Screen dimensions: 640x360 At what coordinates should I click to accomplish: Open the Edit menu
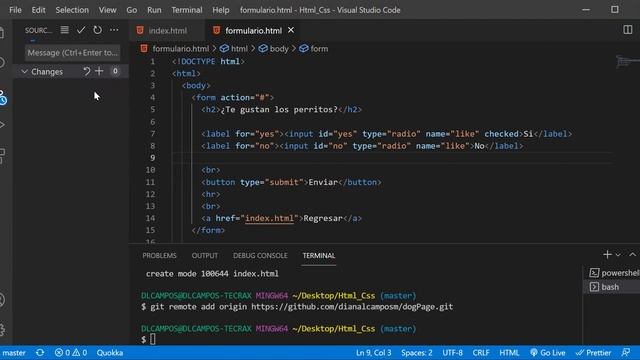point(38,10)
